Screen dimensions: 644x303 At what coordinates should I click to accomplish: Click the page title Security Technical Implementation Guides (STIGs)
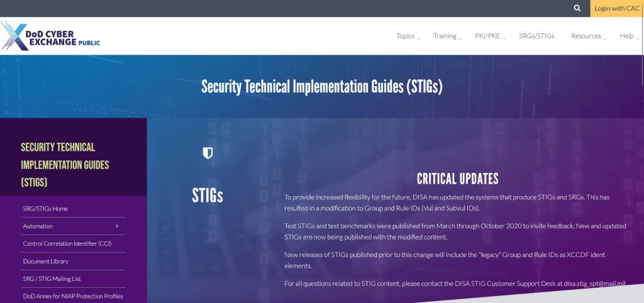321,87
